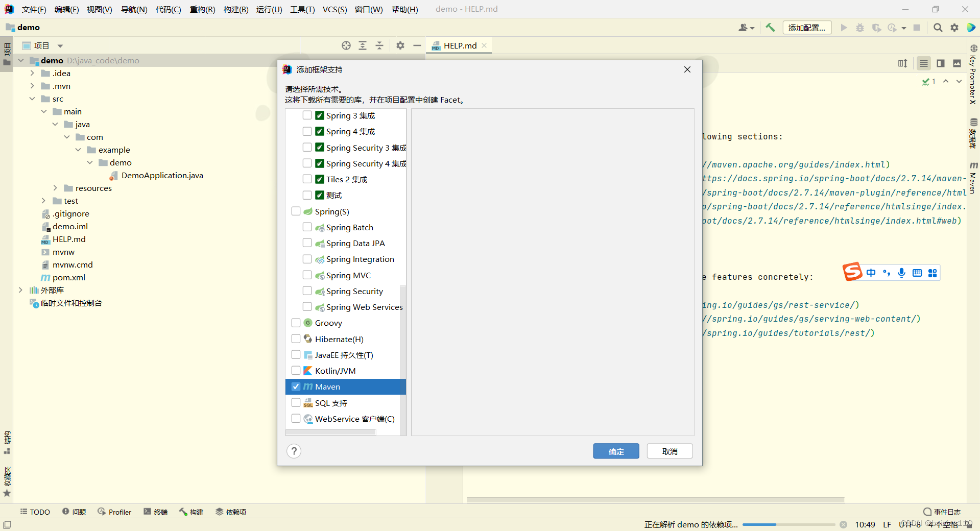
Task: Click the Debug bug icon
Action: point(860,28)
